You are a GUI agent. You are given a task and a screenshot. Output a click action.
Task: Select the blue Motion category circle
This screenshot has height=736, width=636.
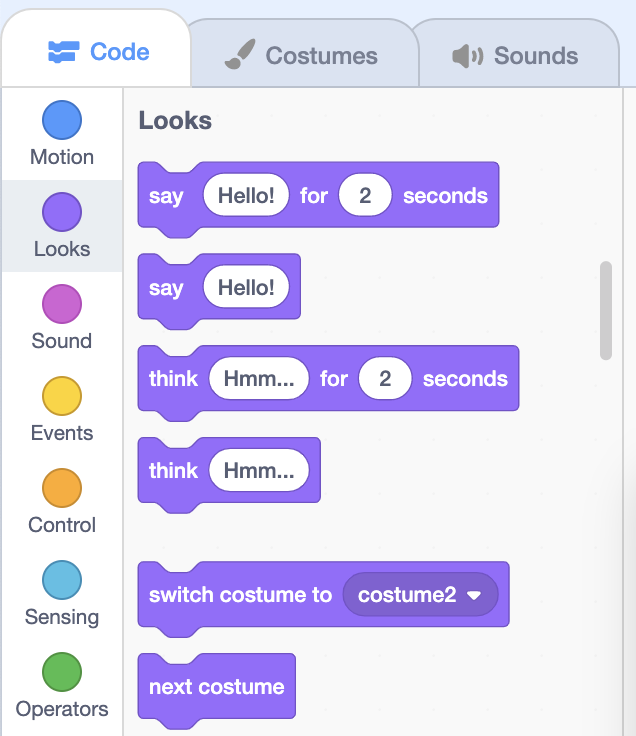[62, 120]
